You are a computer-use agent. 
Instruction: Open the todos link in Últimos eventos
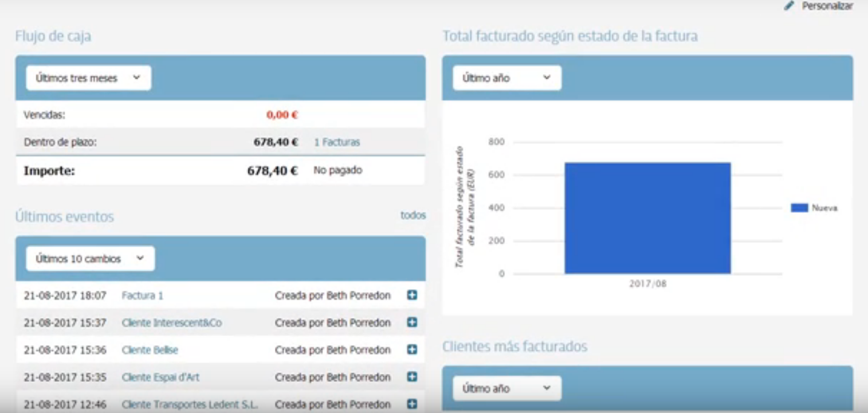point(413,215)
